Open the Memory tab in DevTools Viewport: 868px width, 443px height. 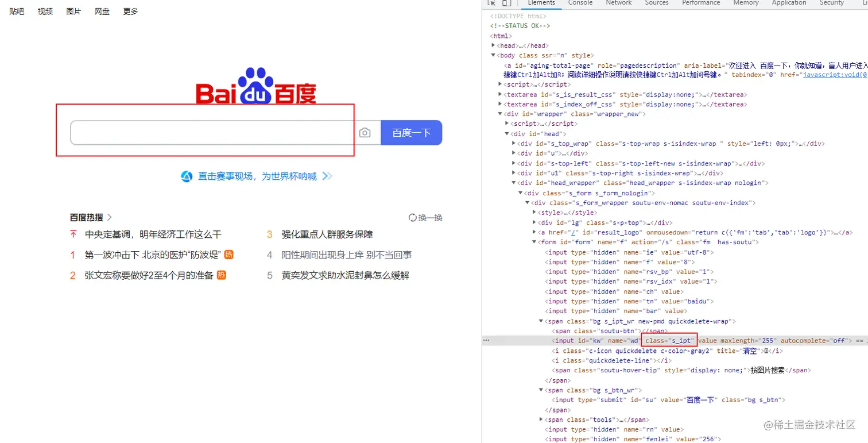click(746, 3)
